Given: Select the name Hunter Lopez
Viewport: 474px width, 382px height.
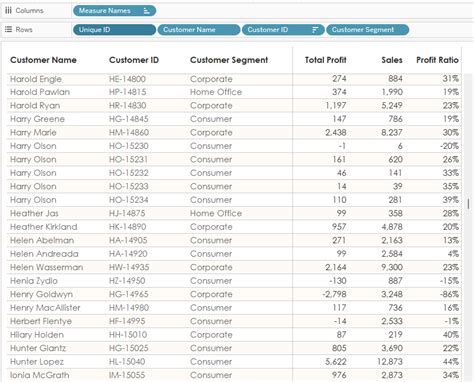Looking at the screenshot, I should tap(37, 362).
